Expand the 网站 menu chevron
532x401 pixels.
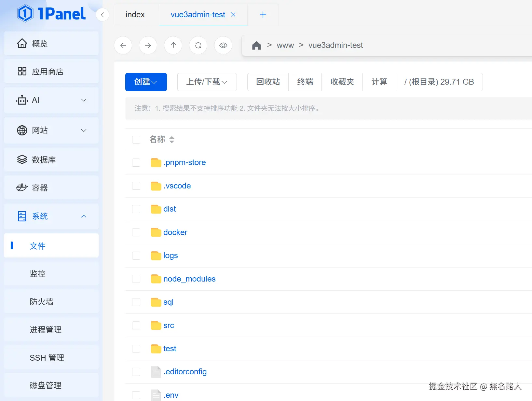pos(84,131)
